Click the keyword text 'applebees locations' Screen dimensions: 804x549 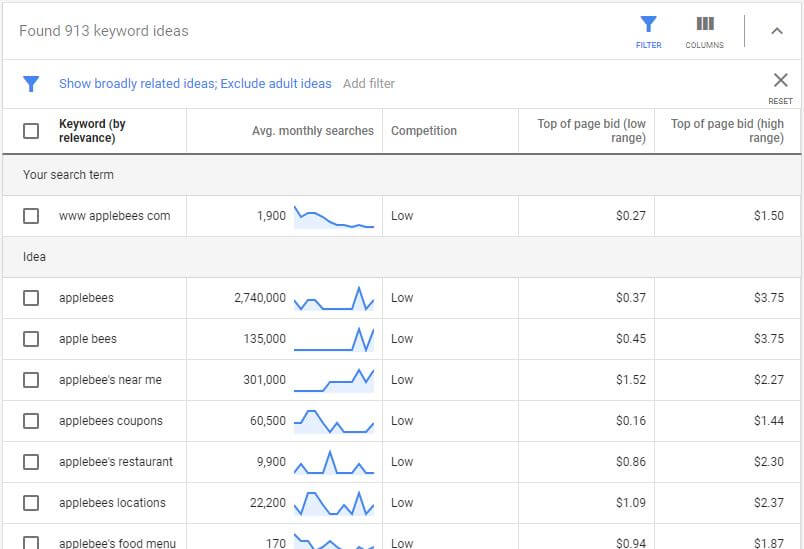click(112, 503)
